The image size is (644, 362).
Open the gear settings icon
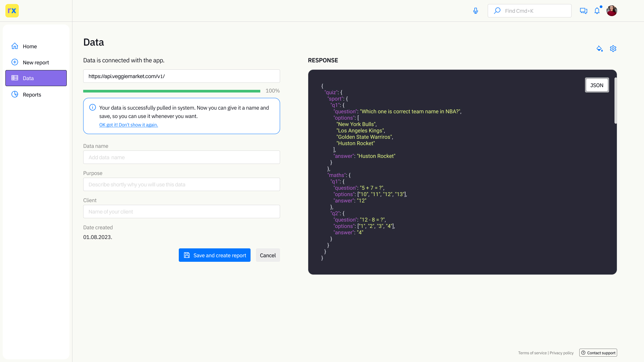(613, 49)
